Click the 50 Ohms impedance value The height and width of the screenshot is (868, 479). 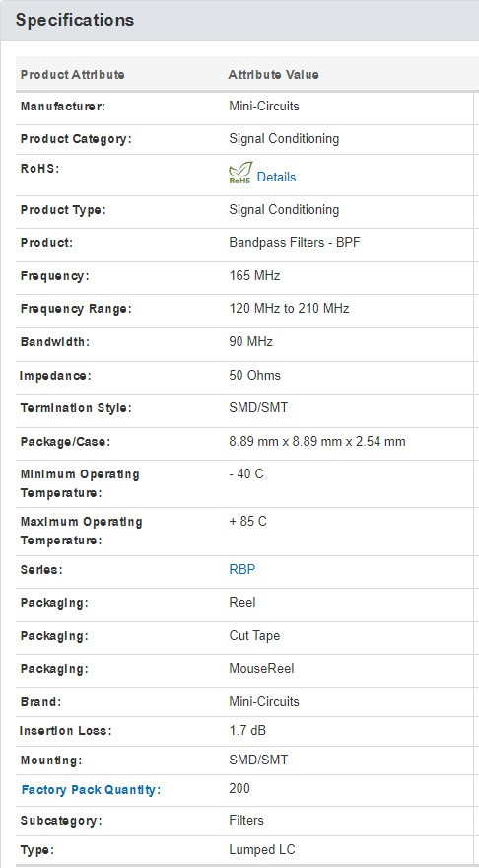[254, 376]
